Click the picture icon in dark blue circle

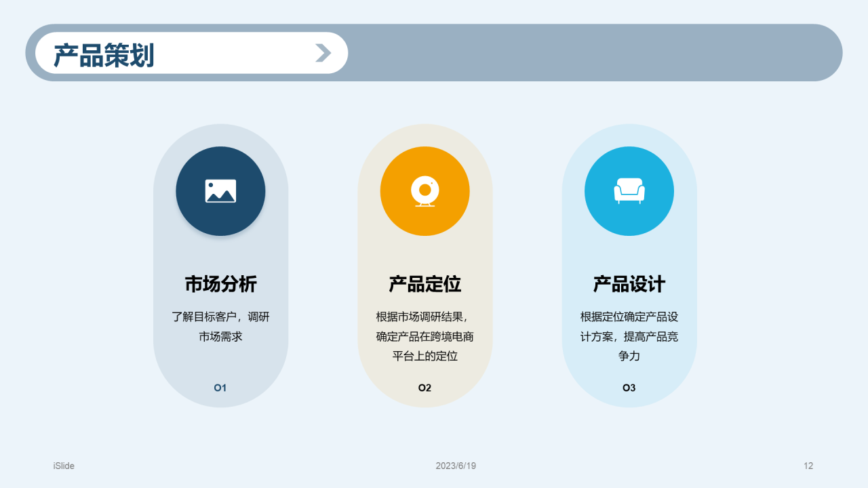[220, 191]
